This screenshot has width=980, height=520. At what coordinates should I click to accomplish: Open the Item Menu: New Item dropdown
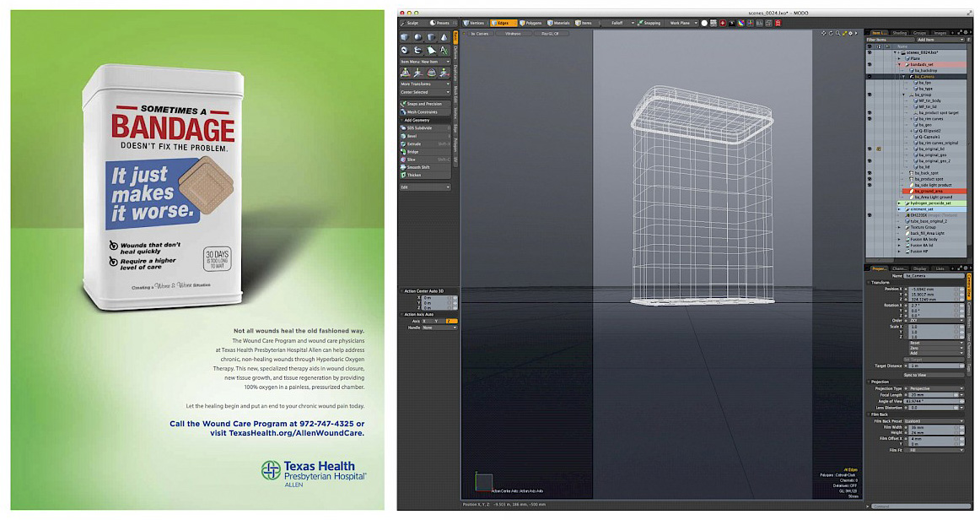coord(425,62)
